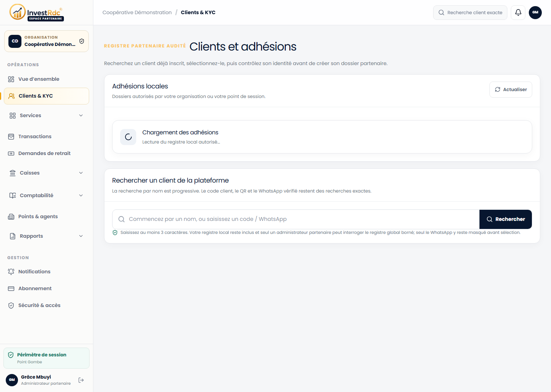The image size is (551, 392).
Task: Click the Abonnement card icon
Action: point(11,289)
